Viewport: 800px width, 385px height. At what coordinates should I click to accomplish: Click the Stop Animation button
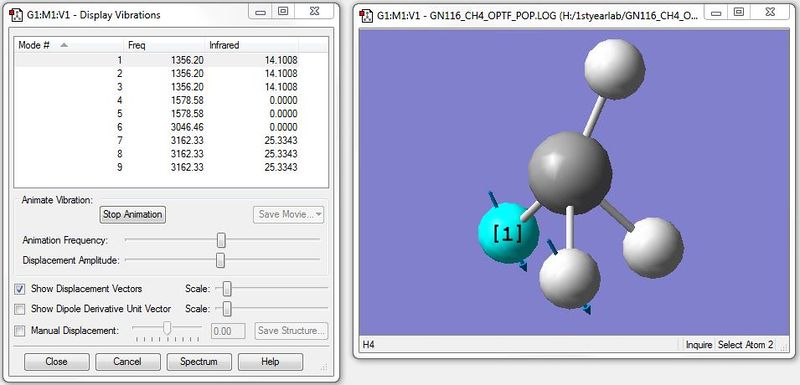pos(133,215)
